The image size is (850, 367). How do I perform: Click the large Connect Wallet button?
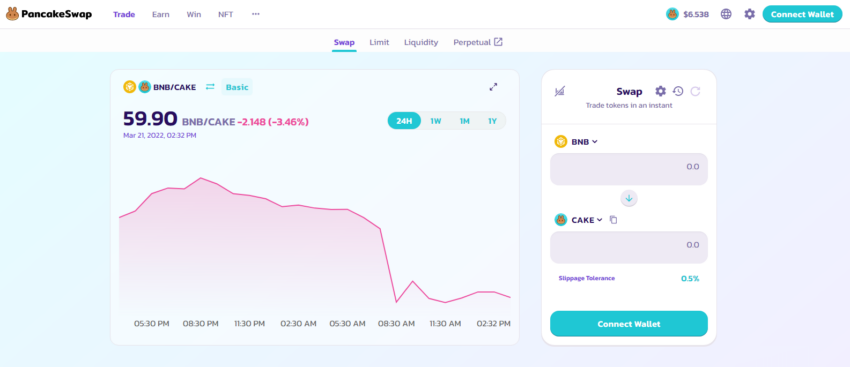coord(629,324)
